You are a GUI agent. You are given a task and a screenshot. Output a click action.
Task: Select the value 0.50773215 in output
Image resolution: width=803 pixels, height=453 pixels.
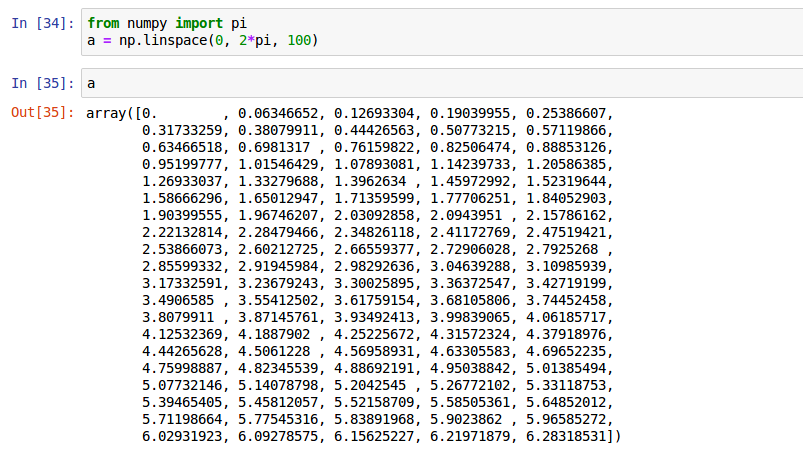coord(470,130)
